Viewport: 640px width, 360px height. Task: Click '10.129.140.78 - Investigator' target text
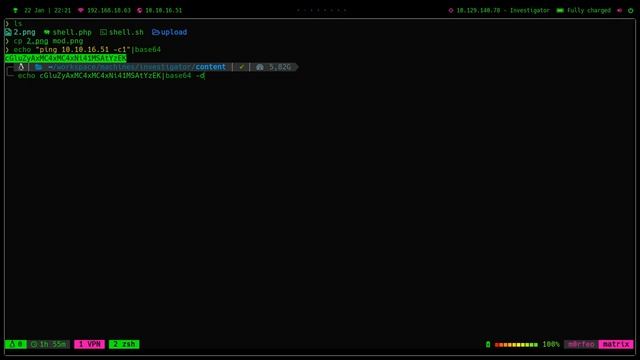(x=503, y=11)
